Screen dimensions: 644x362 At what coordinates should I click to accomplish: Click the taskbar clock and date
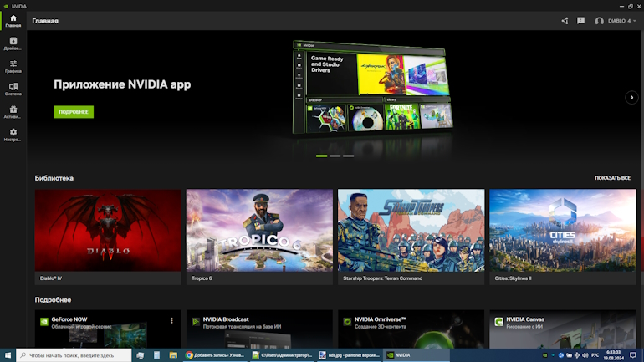pos(614,355)
